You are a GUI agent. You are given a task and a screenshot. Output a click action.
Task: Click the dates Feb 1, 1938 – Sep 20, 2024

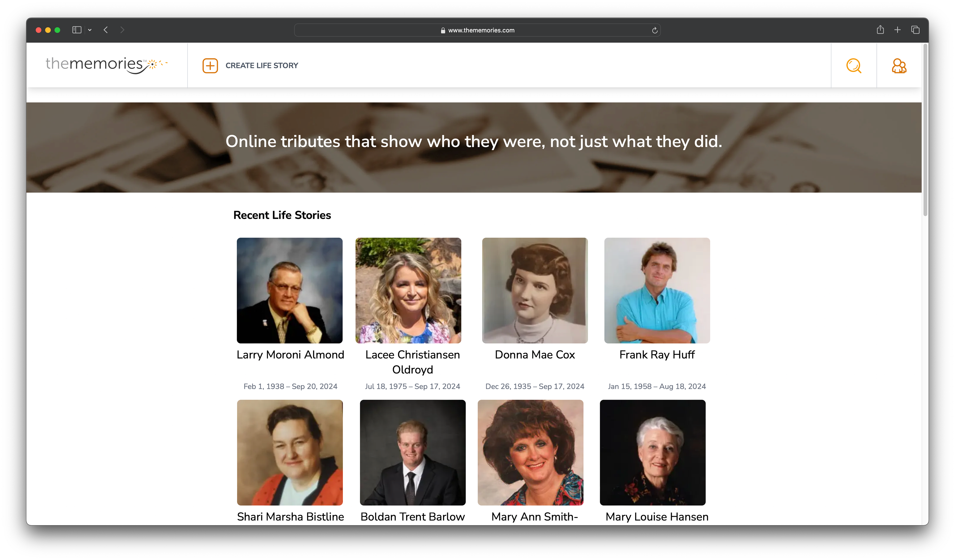click(x=290, y=386)
